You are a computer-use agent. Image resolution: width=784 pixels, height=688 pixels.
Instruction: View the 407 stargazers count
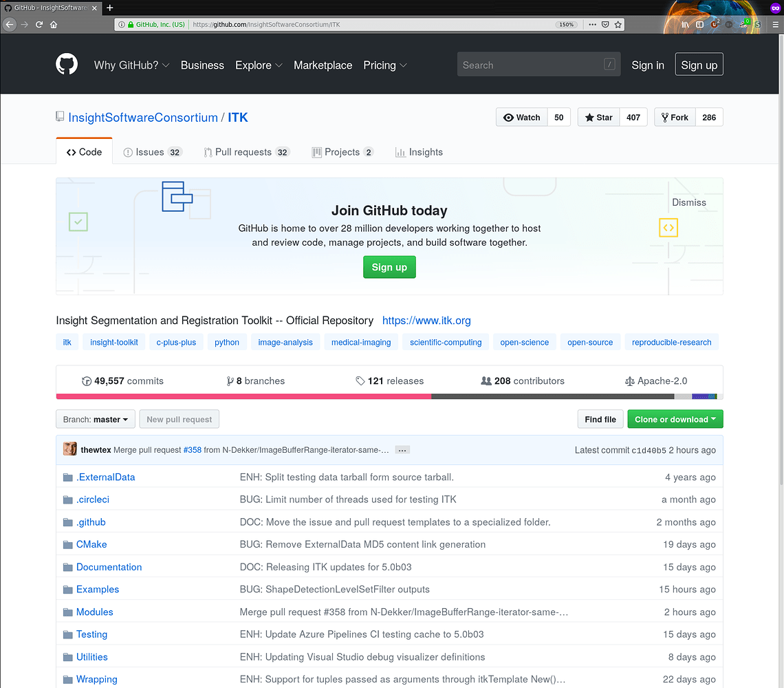click(x=633, y=117)
